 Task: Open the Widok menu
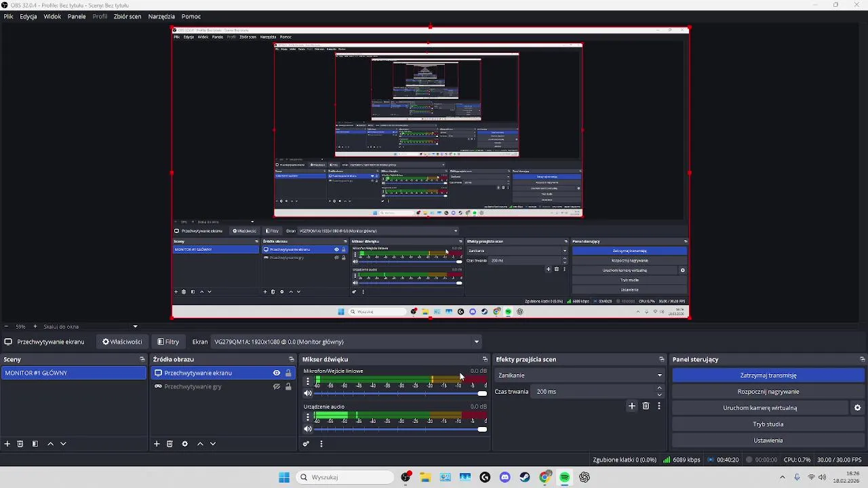pyautogui.click(x=52, y=16)
